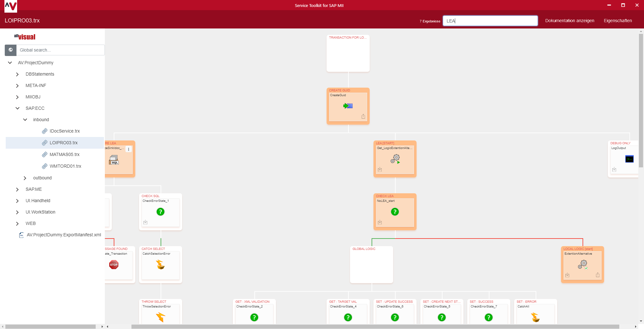
Task: Select the catch icon in CATCH SELECT node
Action: point(161,264)
